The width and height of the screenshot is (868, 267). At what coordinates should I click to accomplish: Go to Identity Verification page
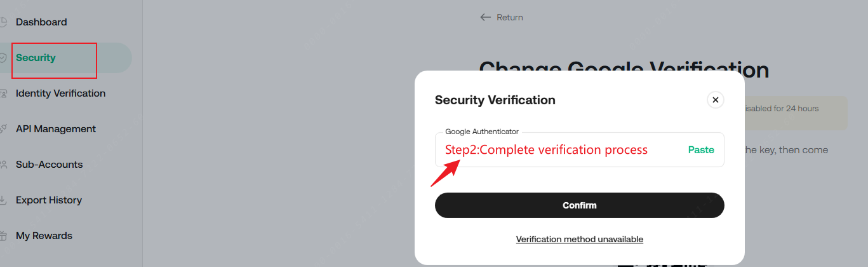click(60, 93)
